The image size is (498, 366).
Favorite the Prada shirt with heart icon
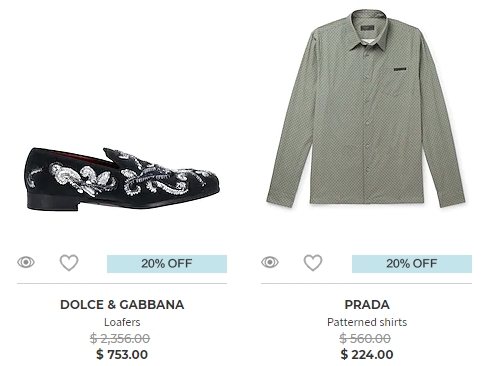click(x=313, y=263)
